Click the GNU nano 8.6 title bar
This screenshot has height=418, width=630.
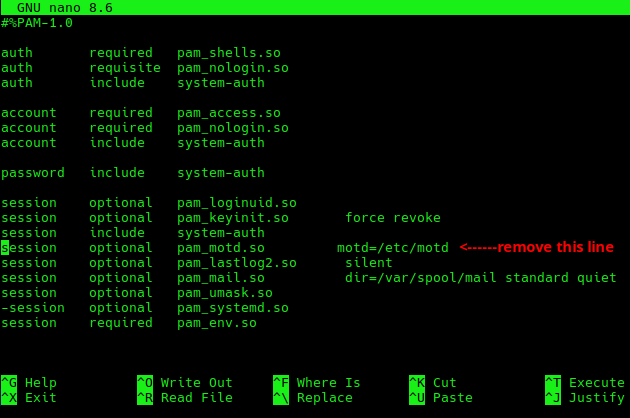tap(64, 7)
